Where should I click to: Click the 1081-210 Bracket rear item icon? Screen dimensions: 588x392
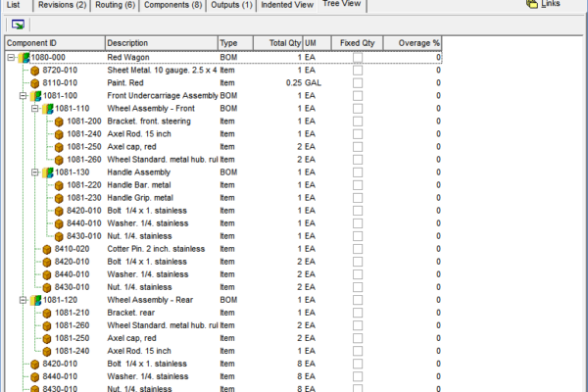(x=47, y=313)
